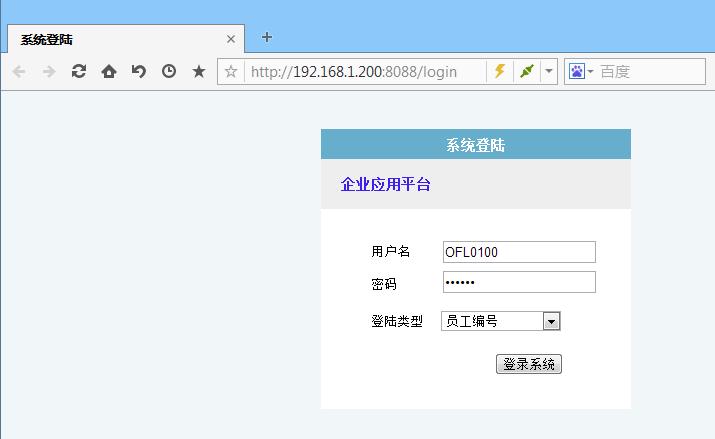Click the undo closed tab icon
715x439 pixels.
[x=139, y=72]
